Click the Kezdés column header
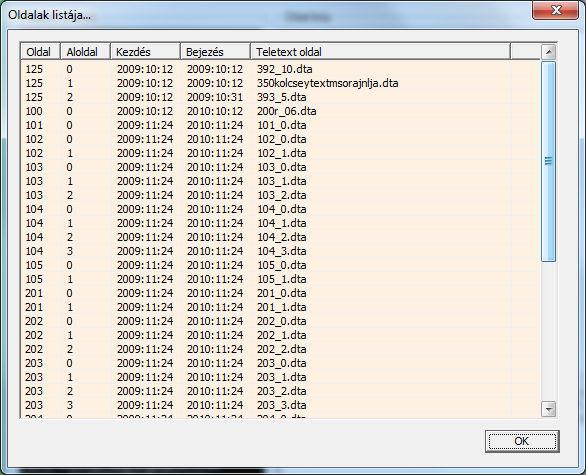 point(145,52)
